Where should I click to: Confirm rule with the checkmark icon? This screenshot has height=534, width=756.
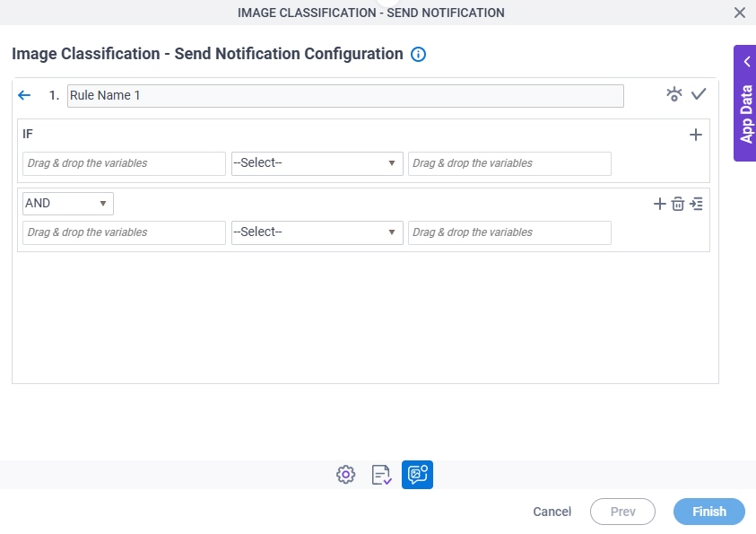click(698, 94)
